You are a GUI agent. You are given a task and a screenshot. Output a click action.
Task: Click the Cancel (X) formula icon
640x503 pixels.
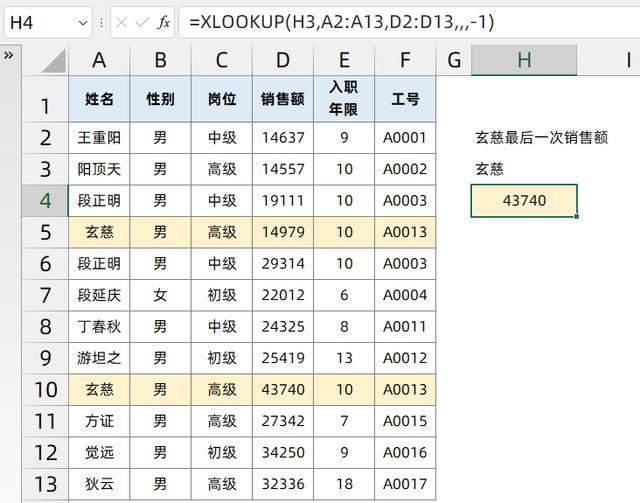[x=121, y=22]
